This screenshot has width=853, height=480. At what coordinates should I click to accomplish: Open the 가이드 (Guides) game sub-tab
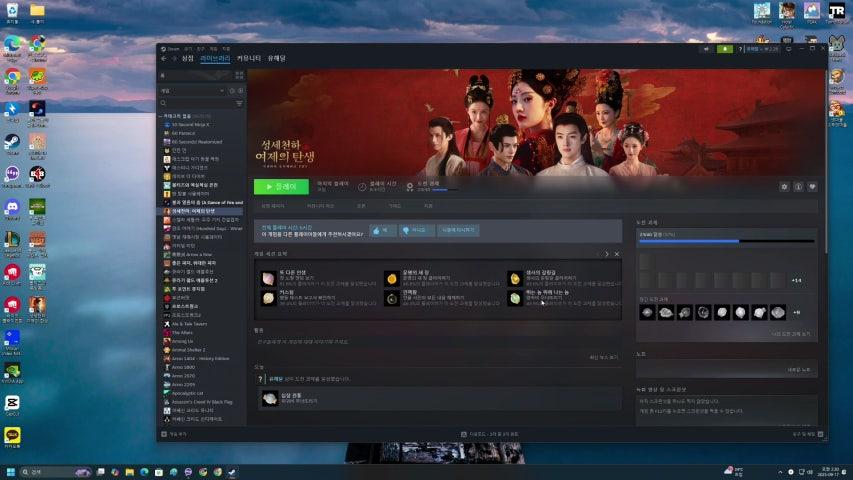click(x=394, y=206)
